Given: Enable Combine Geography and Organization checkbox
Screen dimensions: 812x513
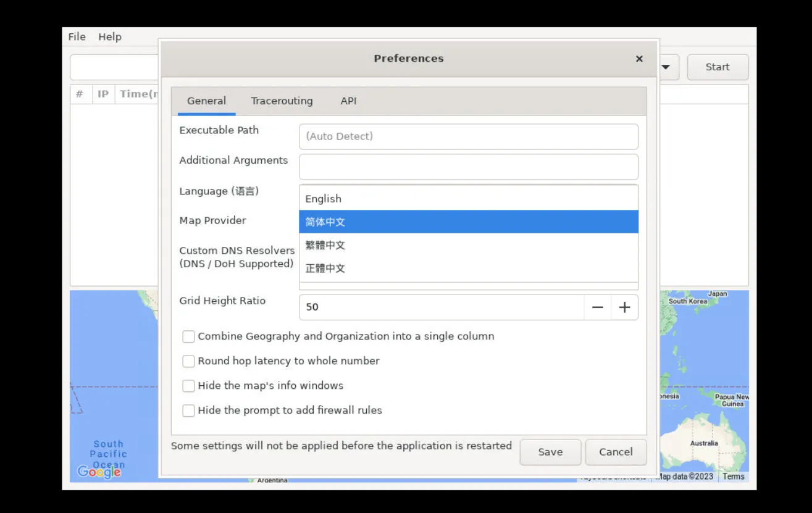Looking at the screenshot, I should [188, 336].
